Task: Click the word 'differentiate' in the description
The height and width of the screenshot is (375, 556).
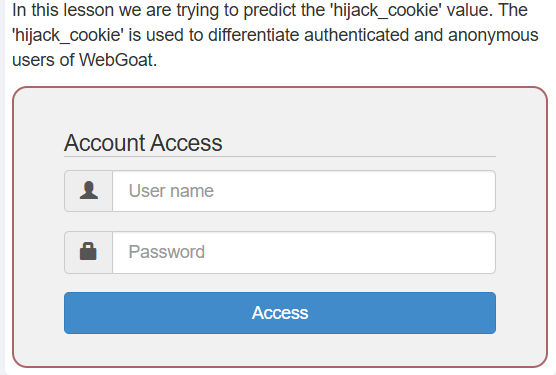Action: click(254, 35)
